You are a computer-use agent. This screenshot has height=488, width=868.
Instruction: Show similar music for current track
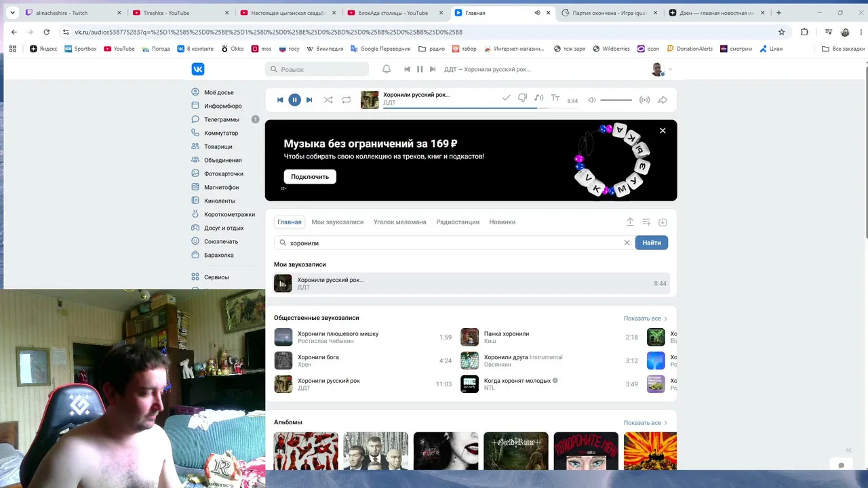(x=539, y=98)
